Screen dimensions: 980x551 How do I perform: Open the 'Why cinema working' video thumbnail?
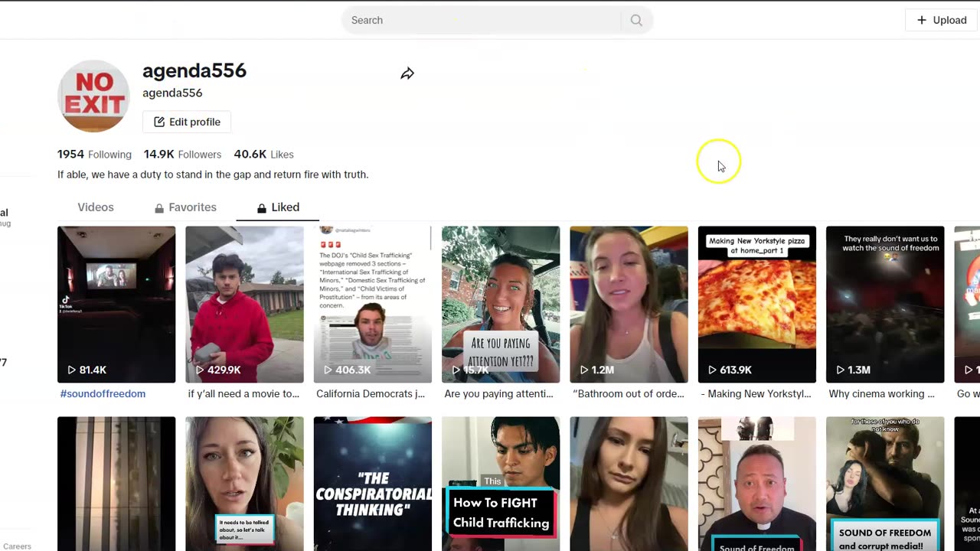(885, 305)
